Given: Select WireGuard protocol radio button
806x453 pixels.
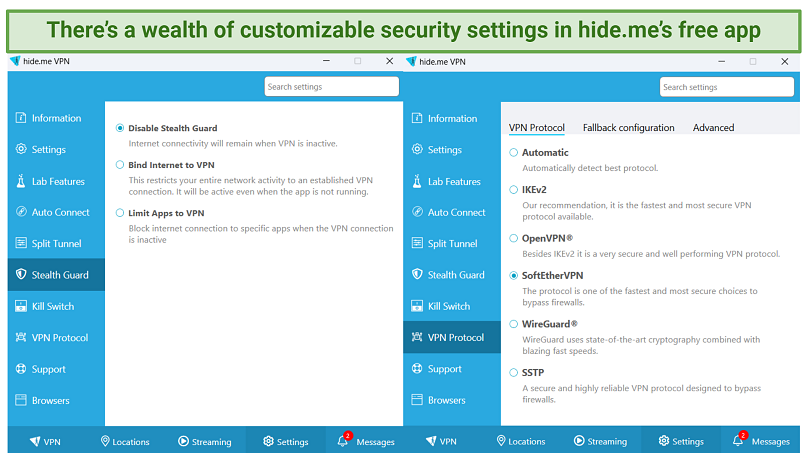Looking at the screenshot, I should click(514, 324).
